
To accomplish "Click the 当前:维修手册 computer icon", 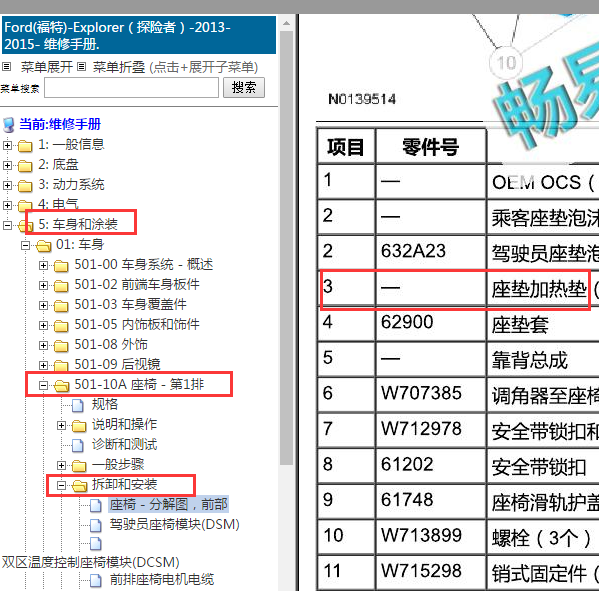I will [x=8, y=125].
